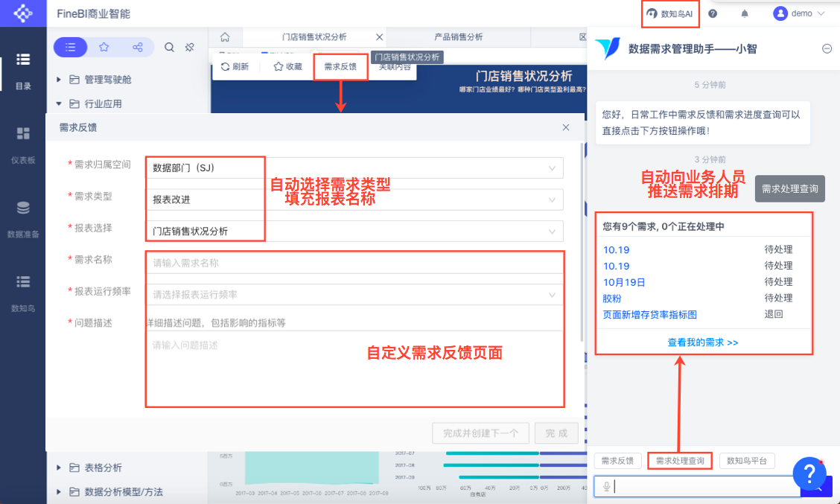Expand the 表格分析 folder
840x504 pixels.
tap(59, 468)
